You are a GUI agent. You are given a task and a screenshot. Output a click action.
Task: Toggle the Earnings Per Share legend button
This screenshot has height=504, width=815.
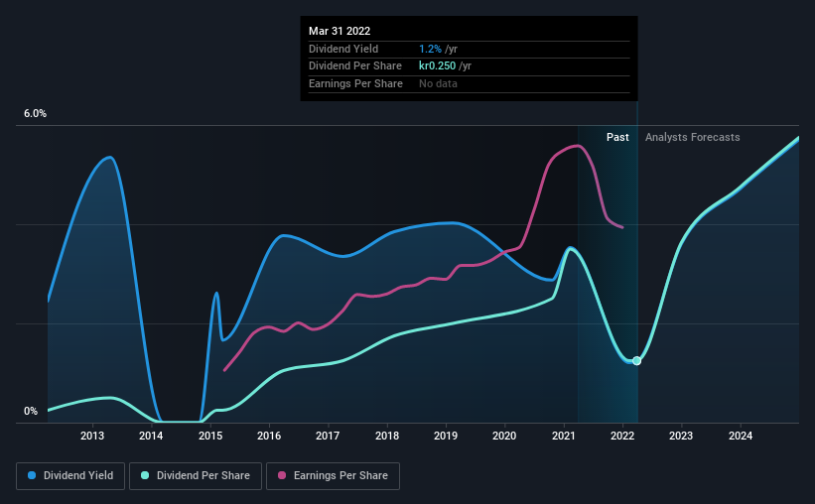(x=333, y=476)
